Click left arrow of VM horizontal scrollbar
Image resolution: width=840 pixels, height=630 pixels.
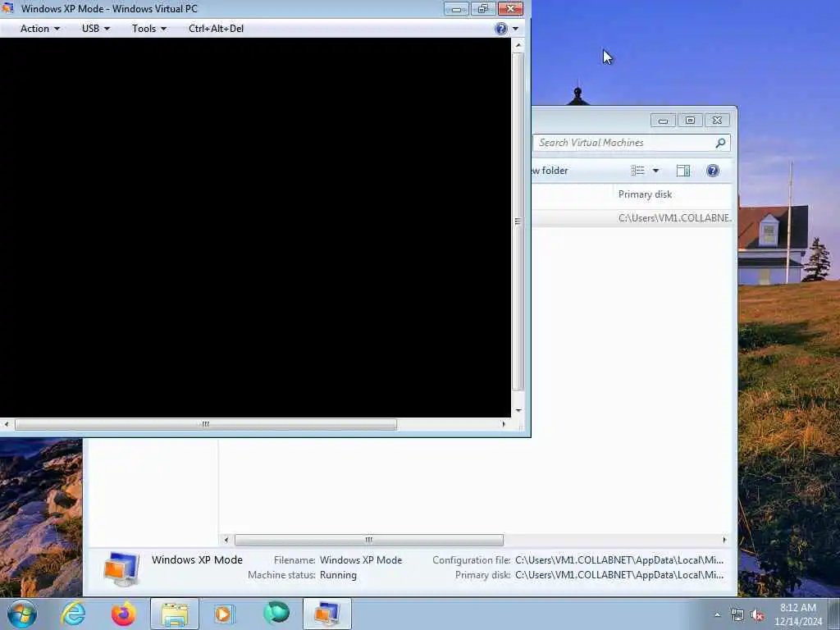[x=7, y=424]
